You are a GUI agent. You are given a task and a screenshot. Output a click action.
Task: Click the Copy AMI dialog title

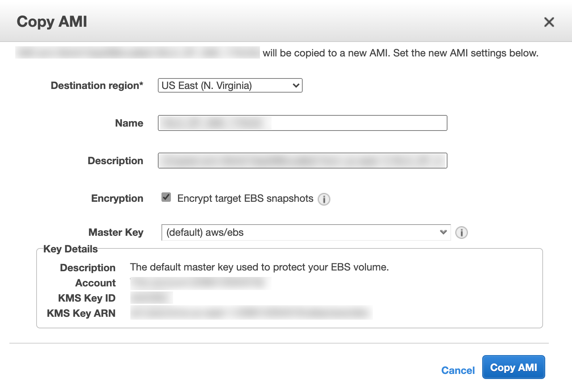tap(52, 22)
